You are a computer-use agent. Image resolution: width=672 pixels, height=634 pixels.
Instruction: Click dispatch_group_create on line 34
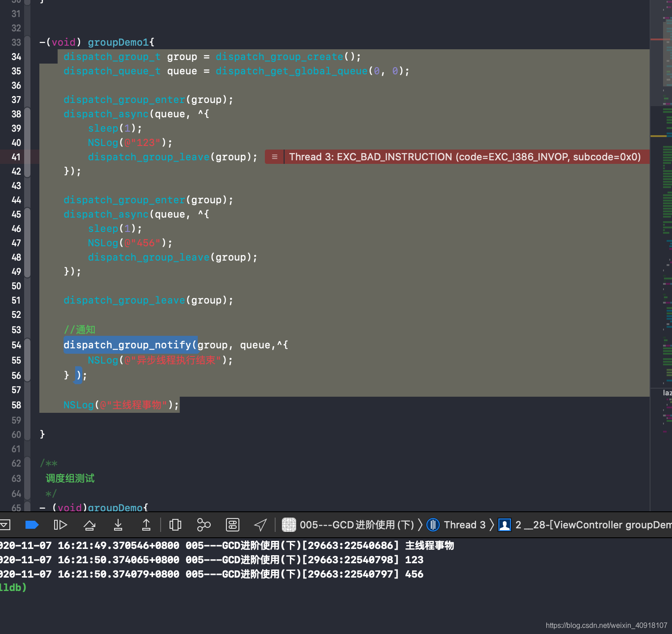(x=279, y=57)
